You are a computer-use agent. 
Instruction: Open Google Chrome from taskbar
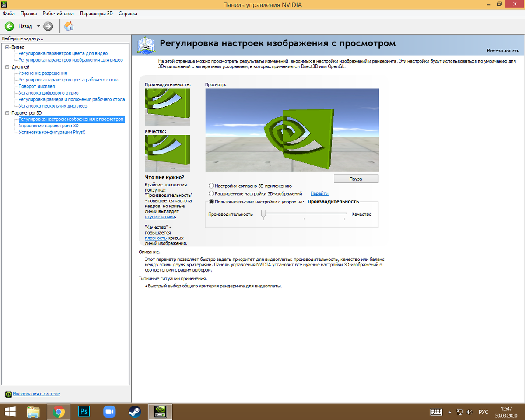click(x=59, y=412)
